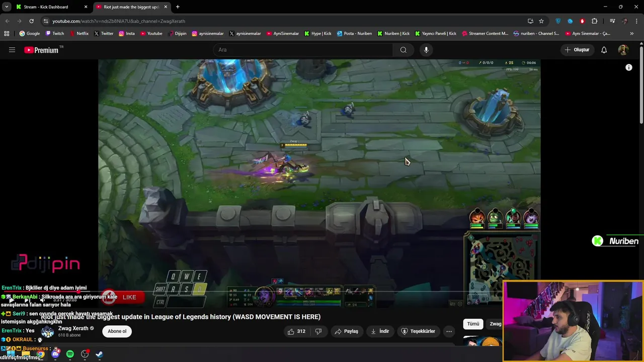644x362 pixels.
Task: Open the Twitter bookmark
Action: tap(104, 34)
